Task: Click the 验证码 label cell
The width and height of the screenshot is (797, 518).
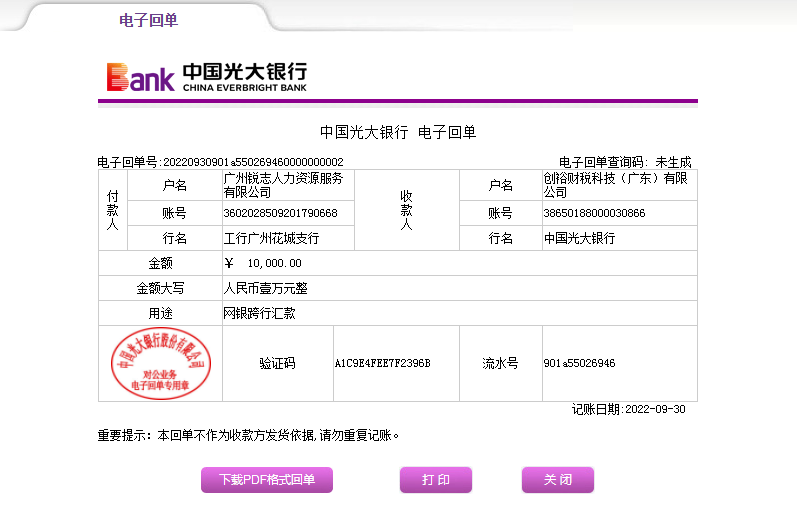Action: (278, 363)
